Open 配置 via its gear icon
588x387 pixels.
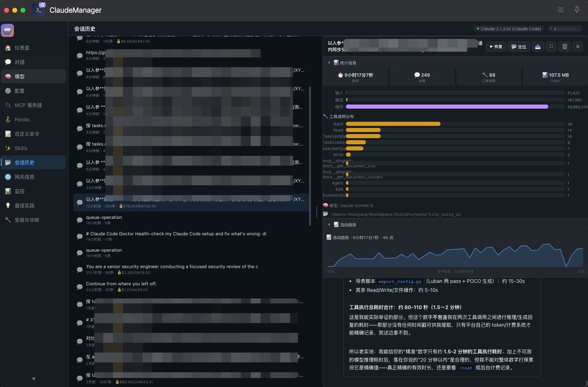8,91
